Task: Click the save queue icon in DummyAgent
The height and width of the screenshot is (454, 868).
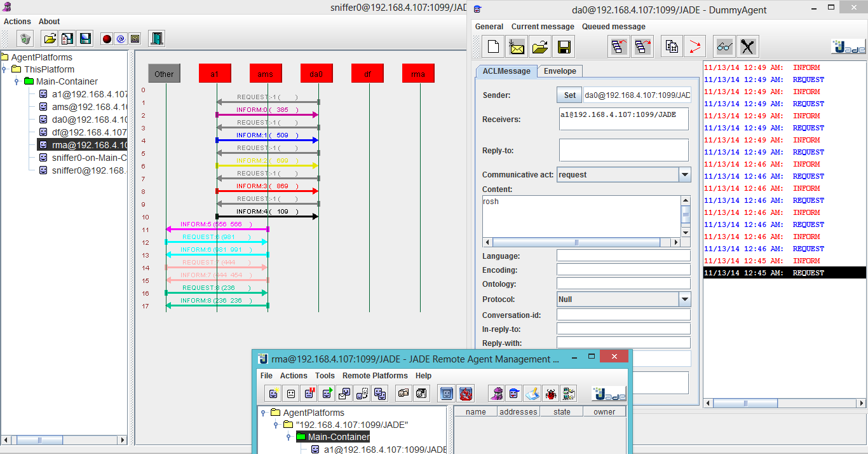Action: (642, 46)
